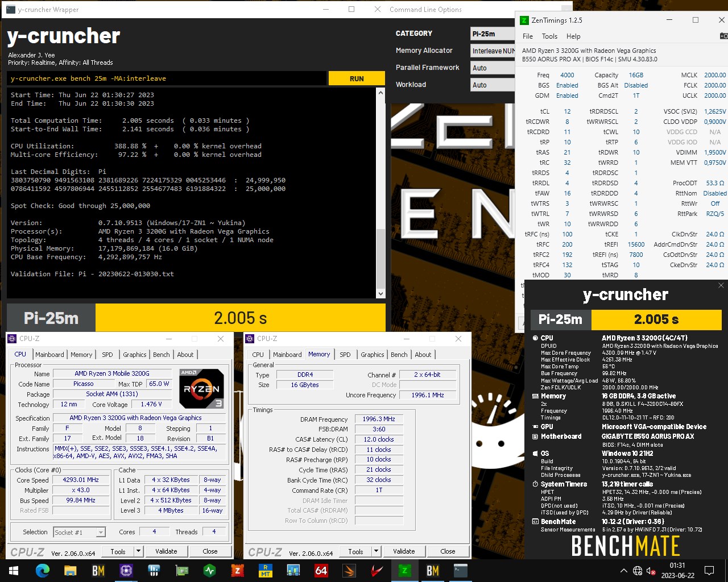The height and width of the screenshot is (582, 728).
Task: Open the Workload dropdown
Action: [493, 85]
